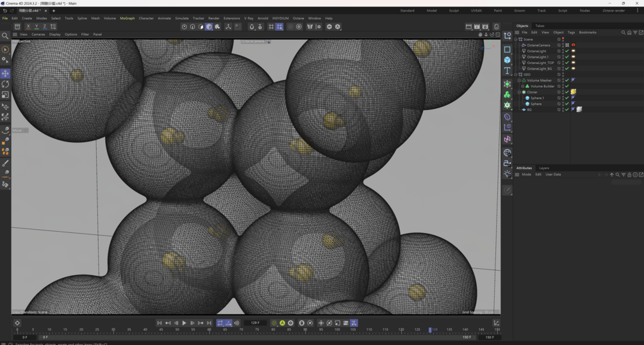Click the yellow material tag on Cloner
Viewport: 644px width, 345px height.
pyautogui.click(x=574, y=92)
